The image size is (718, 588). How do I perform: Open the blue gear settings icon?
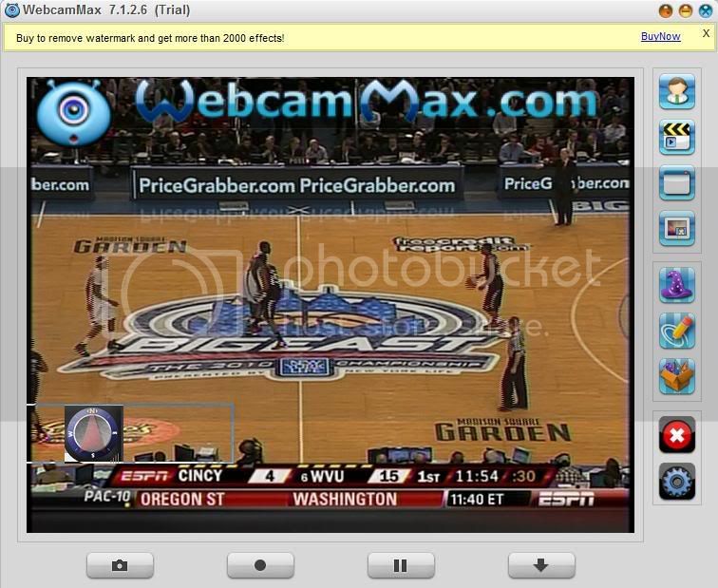click(x=677, y=482)
